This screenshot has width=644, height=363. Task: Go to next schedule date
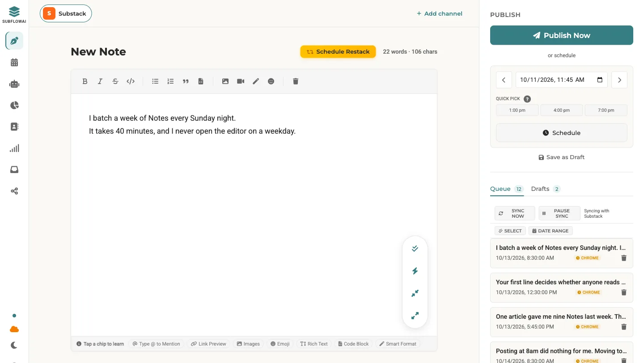(619, 80)
